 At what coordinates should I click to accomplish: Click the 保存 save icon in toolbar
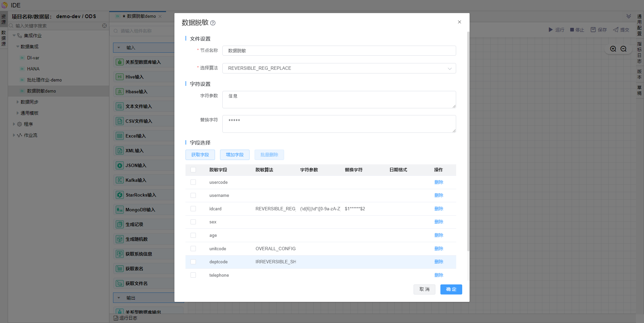point(593,30)
